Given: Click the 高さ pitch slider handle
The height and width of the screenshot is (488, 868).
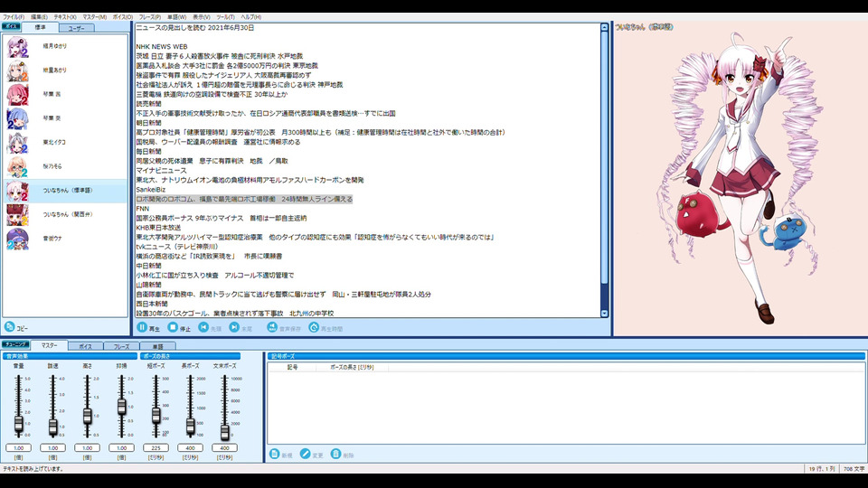Looking at the screenshot, I should click(x=87, y=416).
